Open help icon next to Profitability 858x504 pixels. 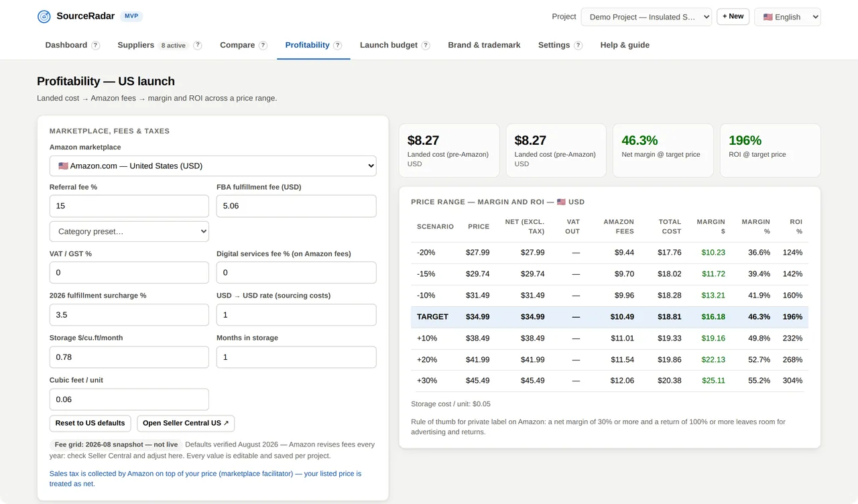[x=338, y=46]
